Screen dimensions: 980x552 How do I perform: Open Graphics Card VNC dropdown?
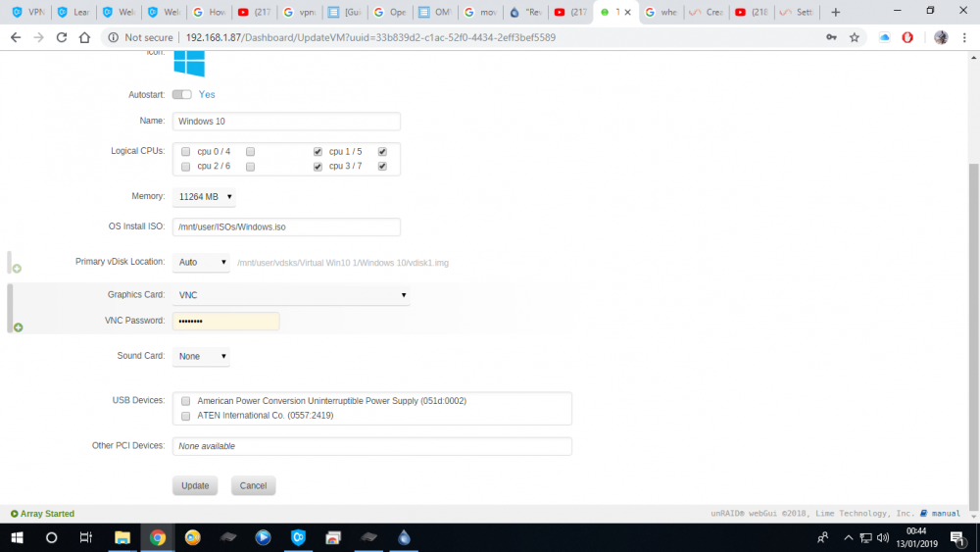click(291, 295)
